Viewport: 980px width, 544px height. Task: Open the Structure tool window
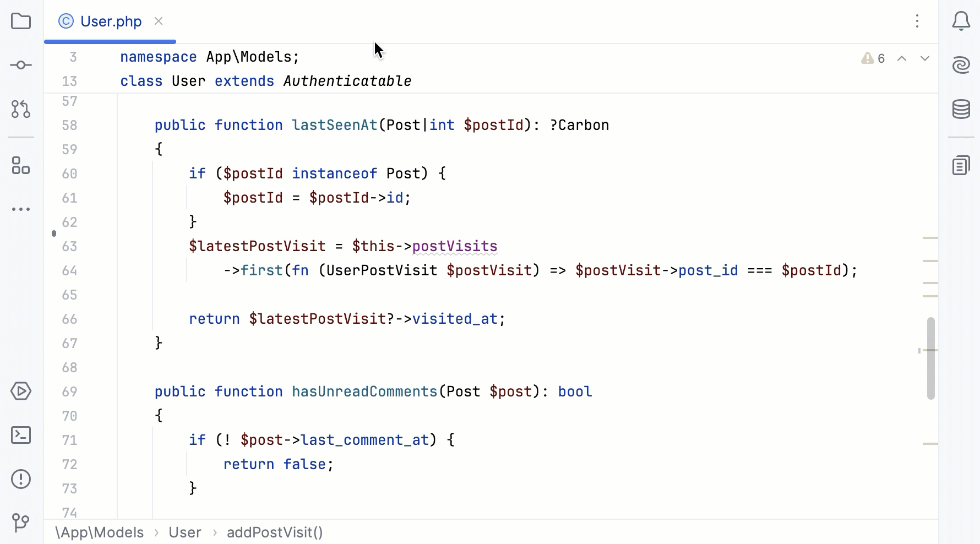pyautogui.click(x=21, y=166)
